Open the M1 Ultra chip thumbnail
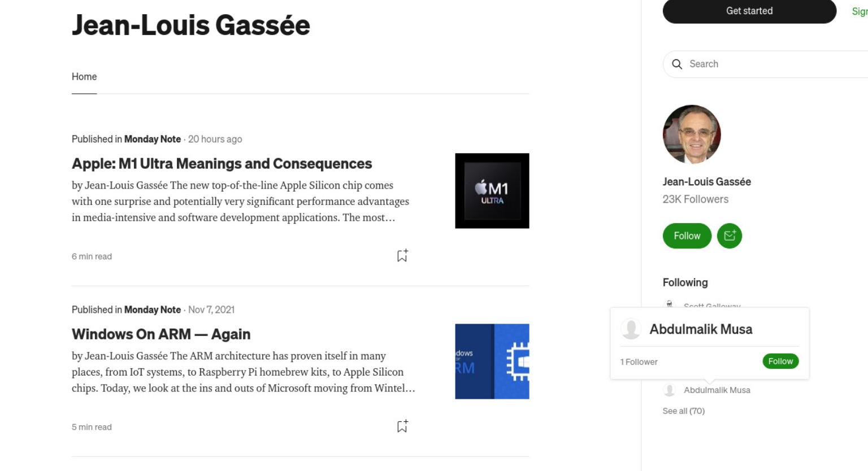 coord(492,191)
